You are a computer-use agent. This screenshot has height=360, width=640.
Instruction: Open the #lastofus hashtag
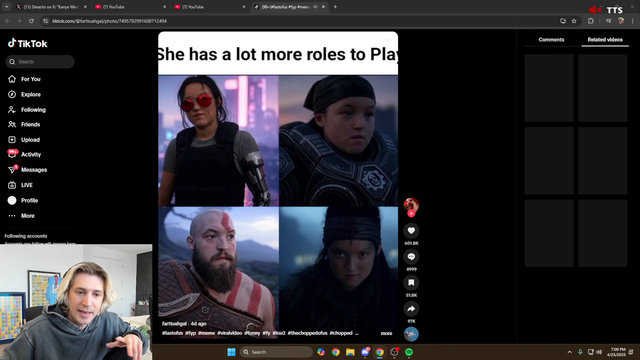pos(172,333)
